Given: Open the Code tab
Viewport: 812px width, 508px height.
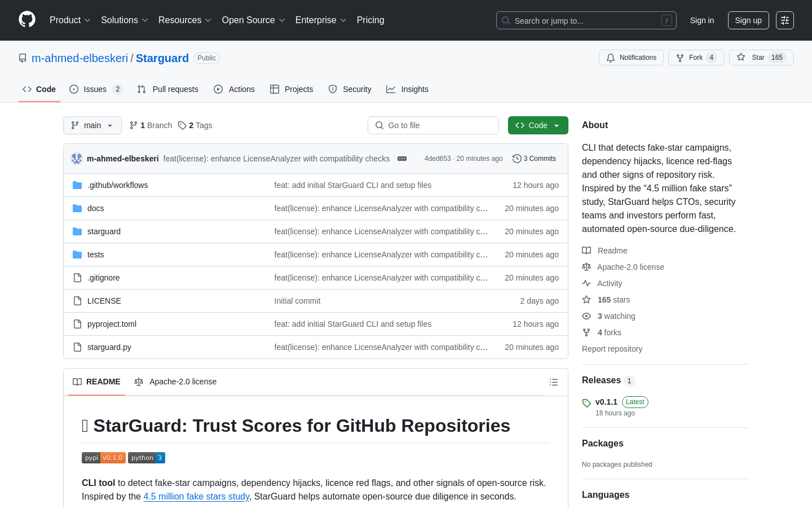Looking at the screenshot, I should [39, 89].
